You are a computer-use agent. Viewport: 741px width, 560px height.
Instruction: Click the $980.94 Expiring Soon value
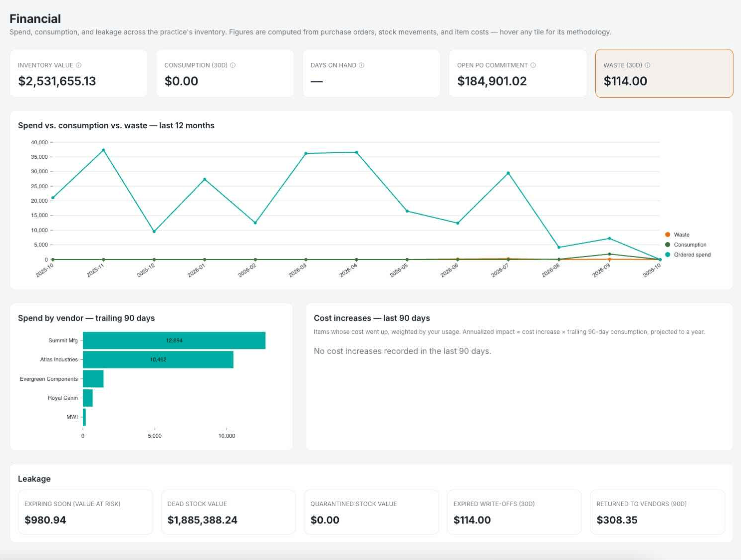coord(45,520)
